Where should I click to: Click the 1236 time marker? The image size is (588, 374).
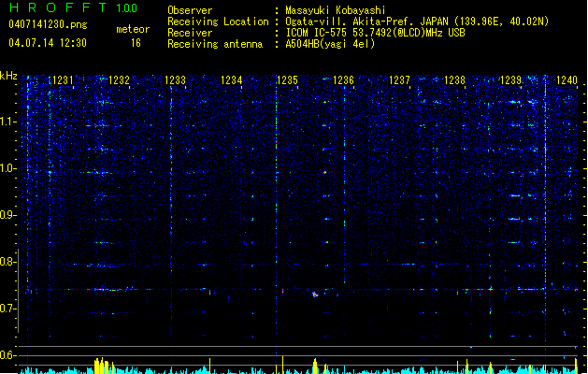pyautogui.click(x=343, y=80)
